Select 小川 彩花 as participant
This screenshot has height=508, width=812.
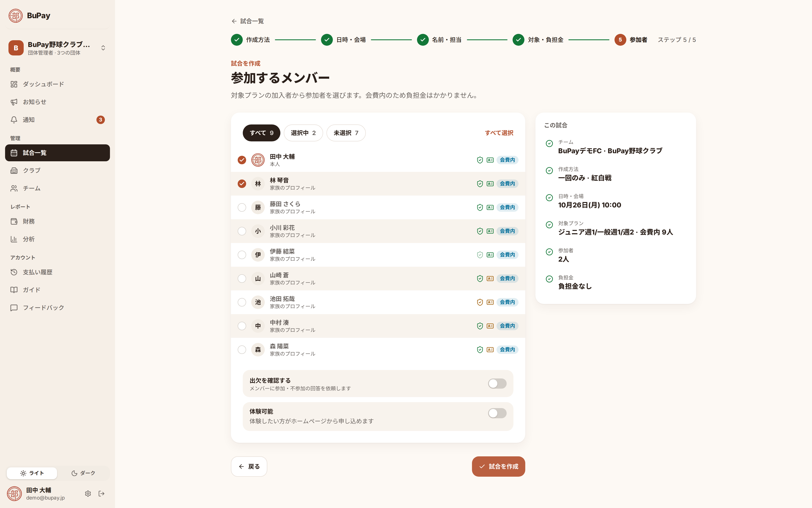[242, 231]
